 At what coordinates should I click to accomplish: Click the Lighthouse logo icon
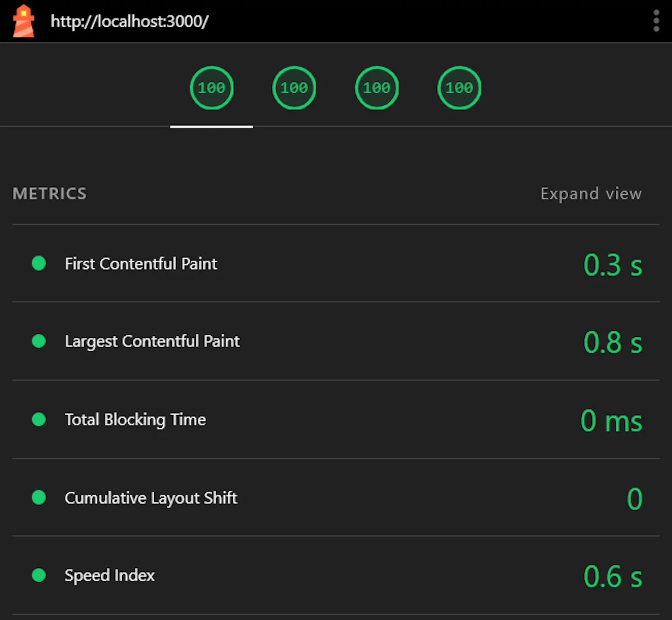(x=24, y=21)
